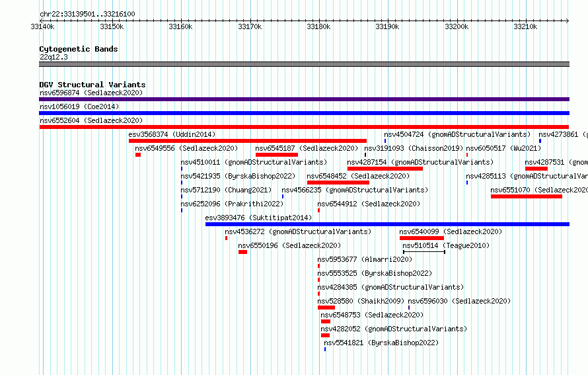Click the small red nsv6549556 variant bar

point(138,155)
